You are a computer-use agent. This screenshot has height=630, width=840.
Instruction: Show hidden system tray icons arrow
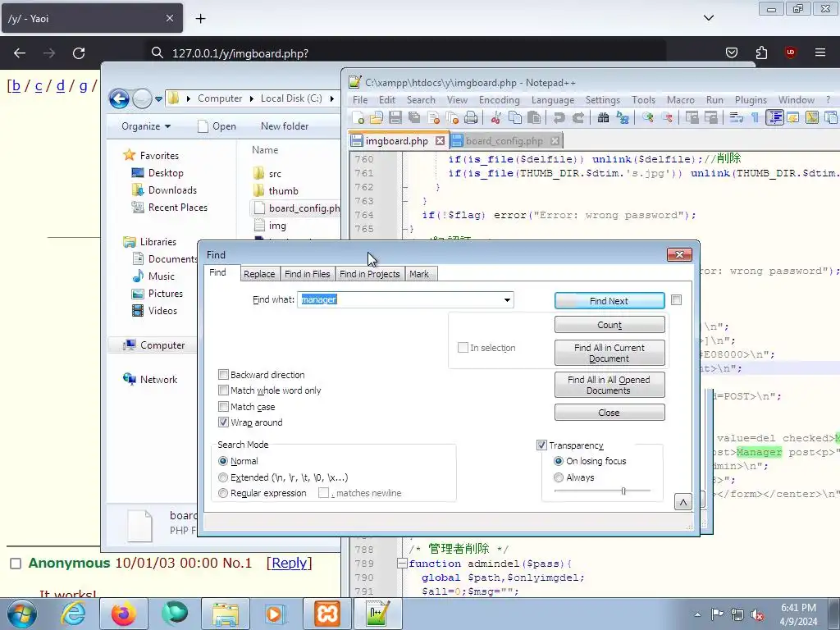(697, 614)
